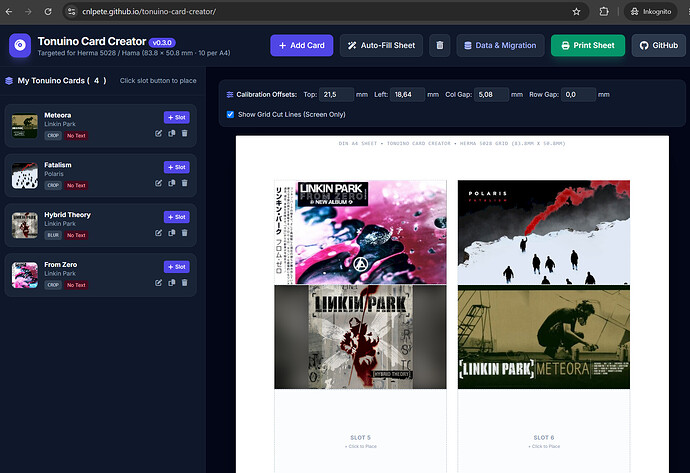Clear the sheet with the toolbar trash icon

click(440, 45)
